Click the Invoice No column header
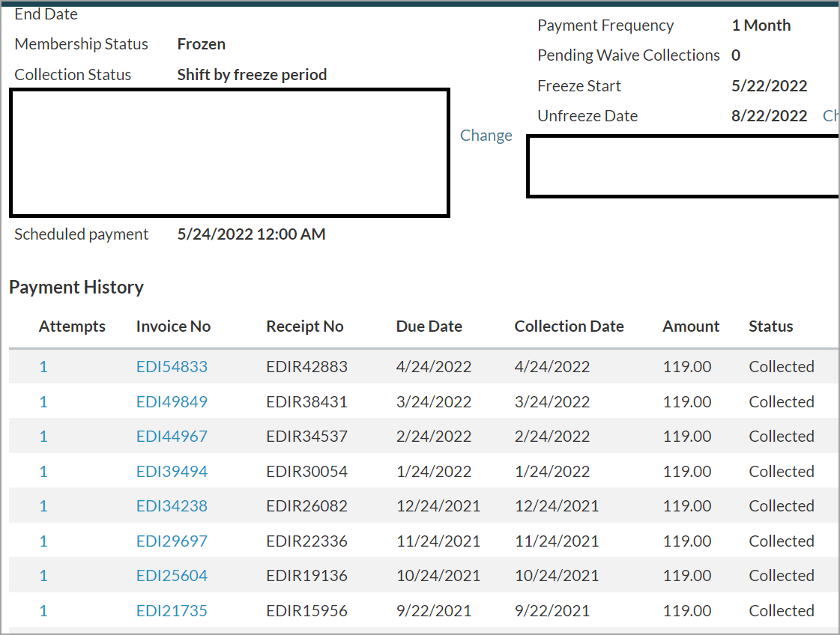This screenshot has height=635, width=840. coord(173,326)
